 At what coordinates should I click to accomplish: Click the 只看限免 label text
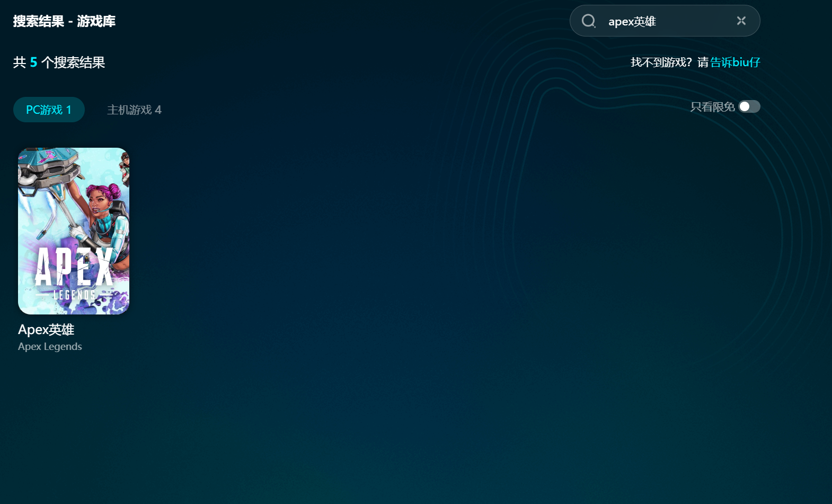point(712,107)
